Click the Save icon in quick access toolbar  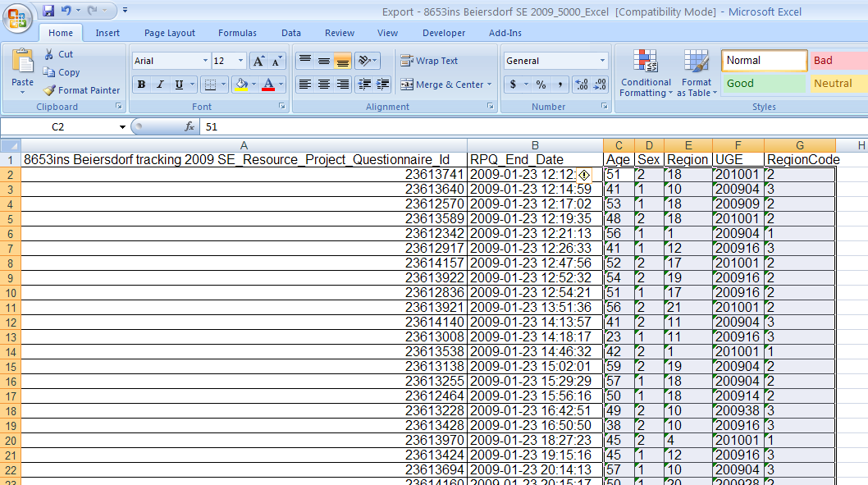[x=48, y=11]
